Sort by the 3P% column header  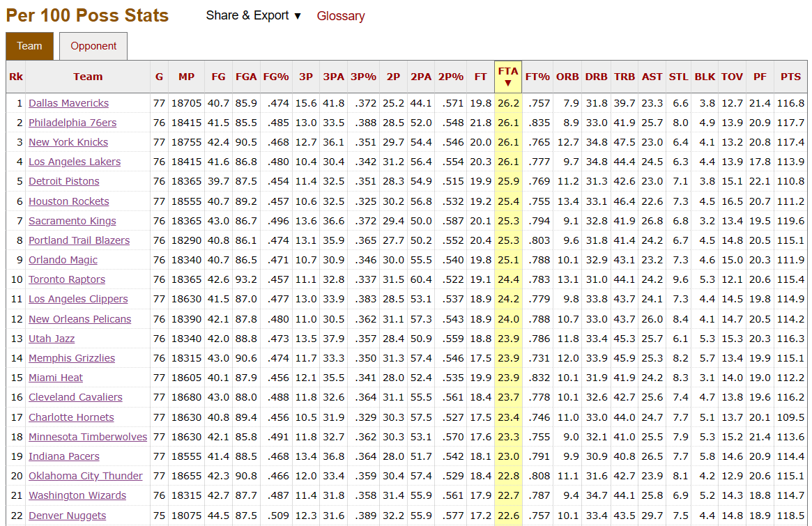coord(364,77)
